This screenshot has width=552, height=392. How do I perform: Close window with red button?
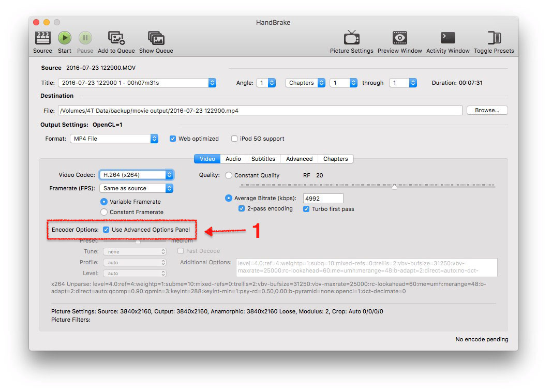coord(36,22)
